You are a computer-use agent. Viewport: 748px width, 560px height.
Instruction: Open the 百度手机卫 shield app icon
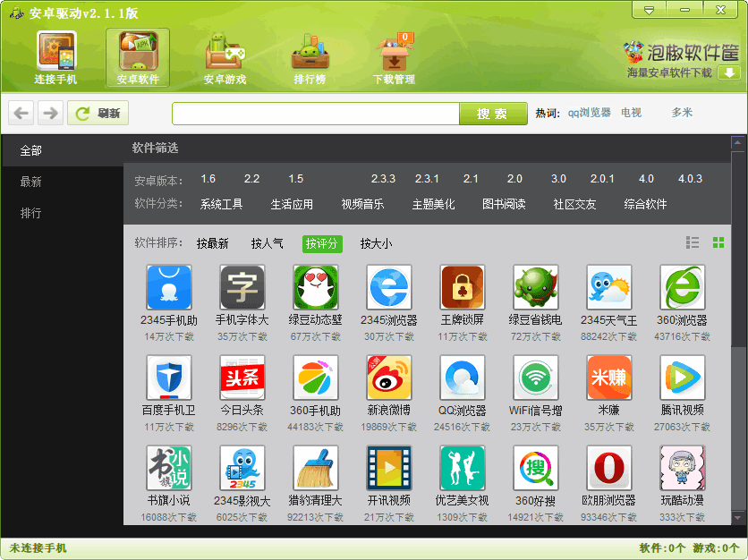coord(169,378)
